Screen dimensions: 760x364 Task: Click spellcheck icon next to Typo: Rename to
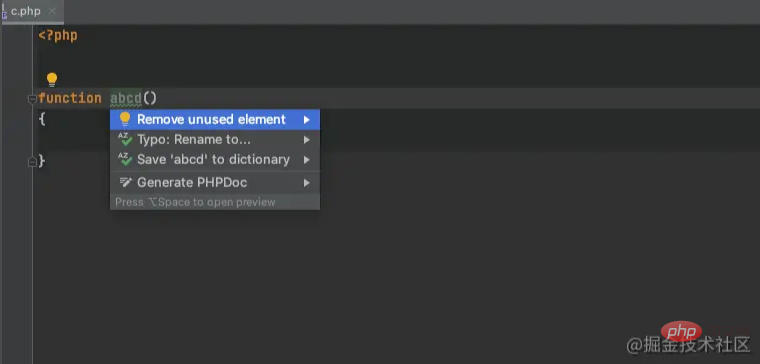125,140
